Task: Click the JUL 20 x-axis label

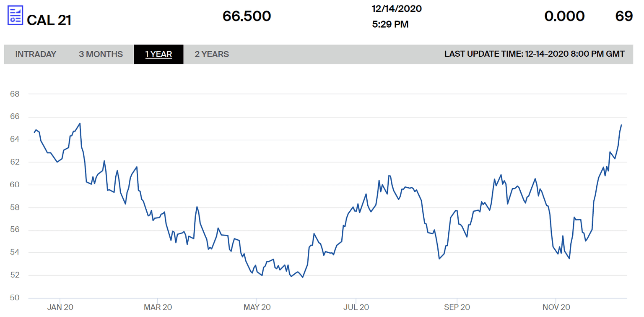Action: tap(356, 307)
